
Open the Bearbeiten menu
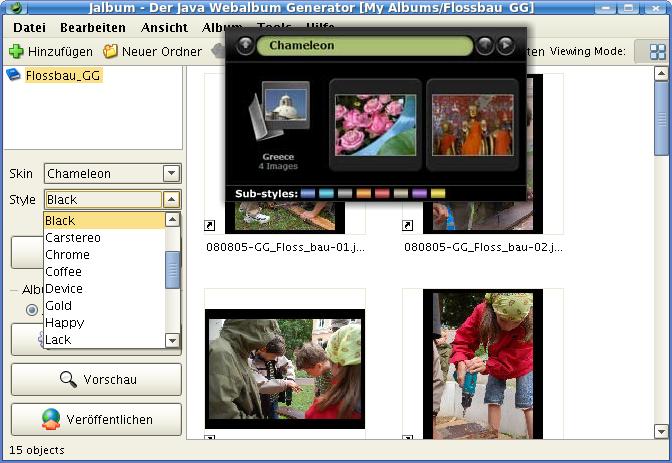93,27
